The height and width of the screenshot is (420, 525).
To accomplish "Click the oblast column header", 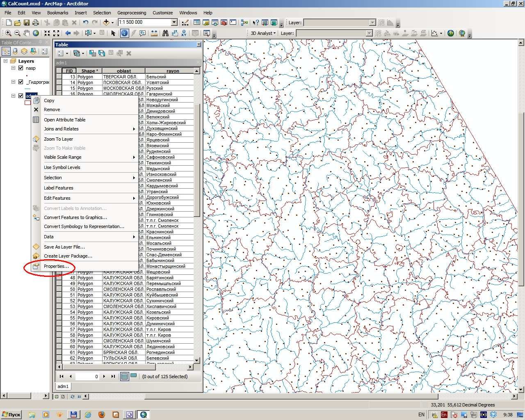I will [x=123, y=71].
